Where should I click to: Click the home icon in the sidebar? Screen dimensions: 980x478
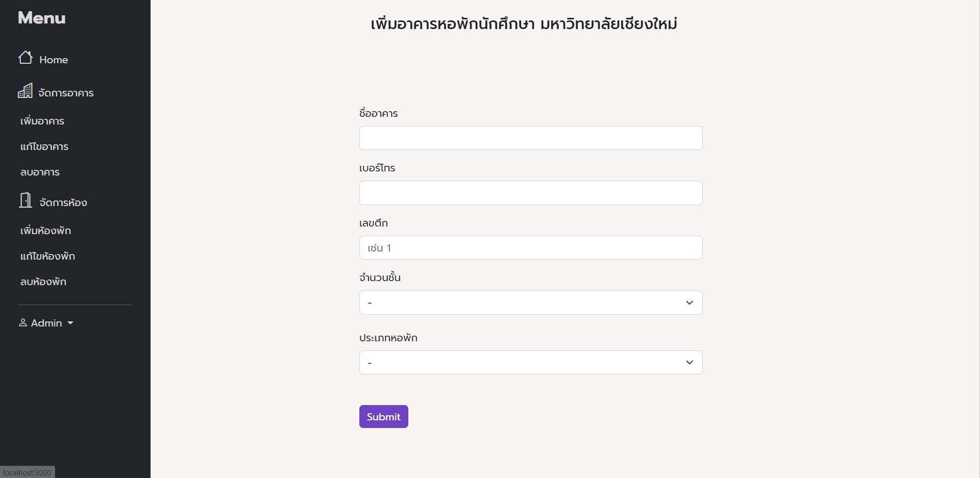(25, 58)
